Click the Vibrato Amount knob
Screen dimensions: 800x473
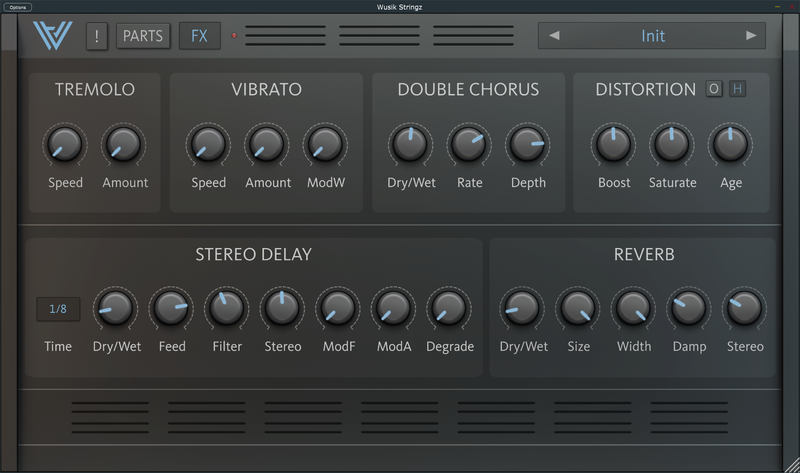pyautogui.click(x=267, y=144)
